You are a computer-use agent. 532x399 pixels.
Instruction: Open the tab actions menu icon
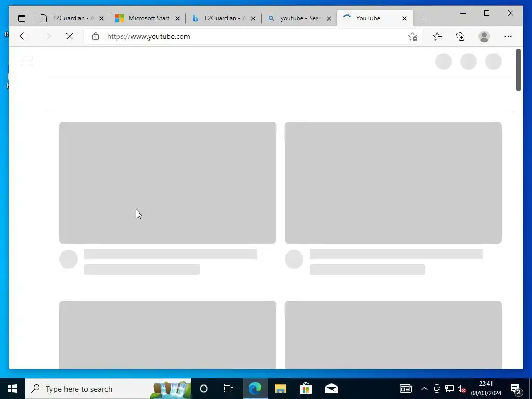coord(22,18)
